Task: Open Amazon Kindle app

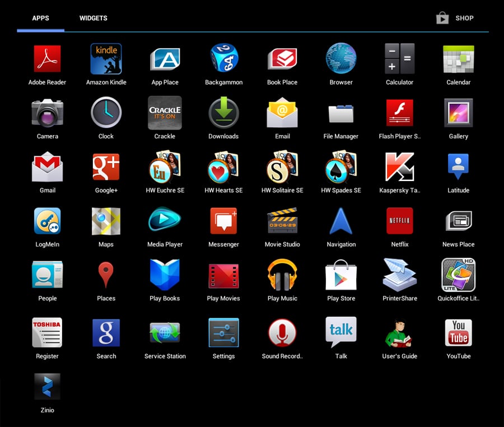Action: [106, 59]
